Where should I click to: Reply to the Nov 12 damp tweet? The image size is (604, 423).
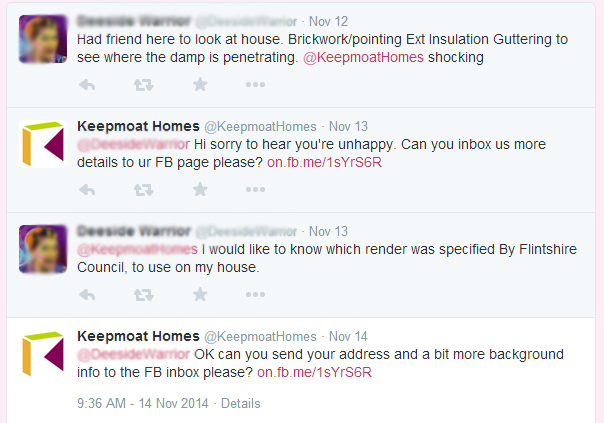tap(87, 84)
